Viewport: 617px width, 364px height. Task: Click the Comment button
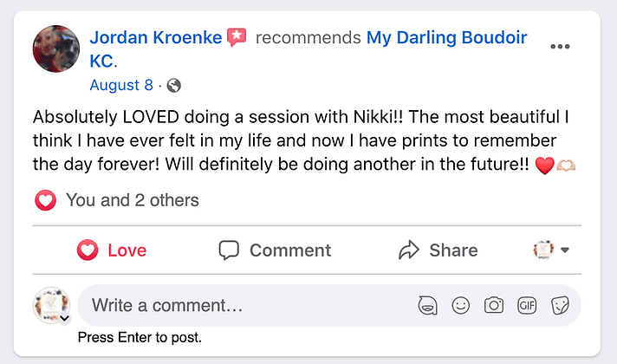[275, 250]
